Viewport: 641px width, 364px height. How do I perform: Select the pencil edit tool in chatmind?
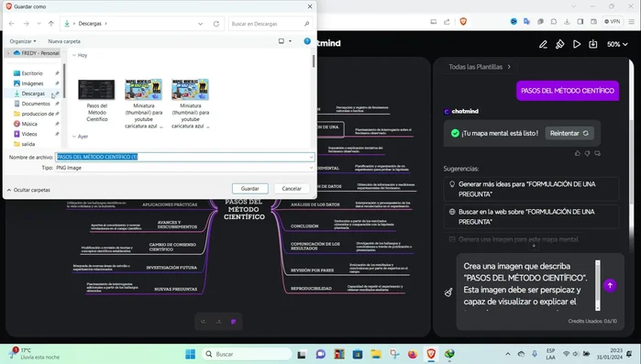coord(543,44)
